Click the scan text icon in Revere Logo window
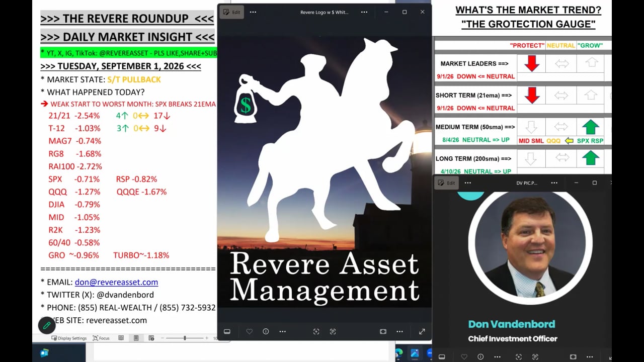 [x=333, y=331]
